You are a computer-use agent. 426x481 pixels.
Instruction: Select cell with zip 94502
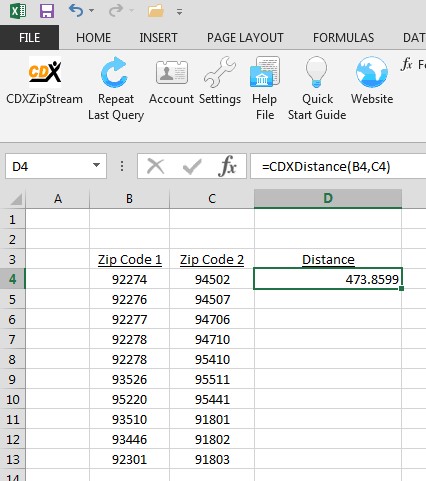[212, 279]
